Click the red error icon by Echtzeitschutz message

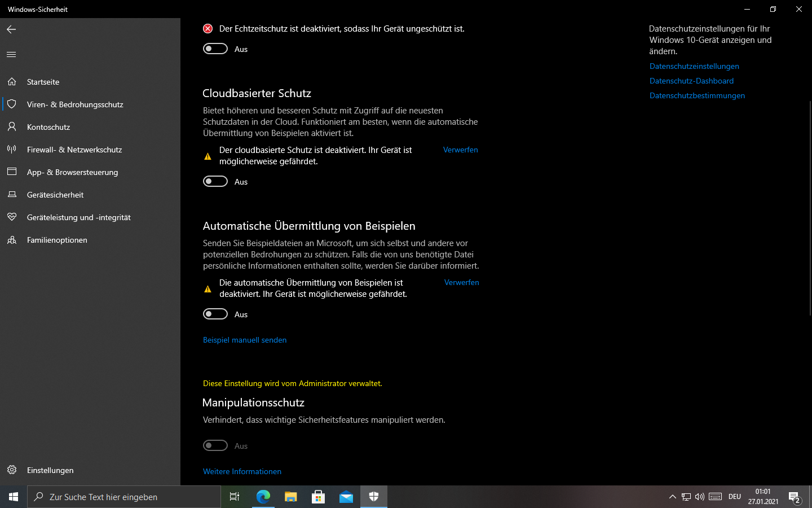pos(208,29)
